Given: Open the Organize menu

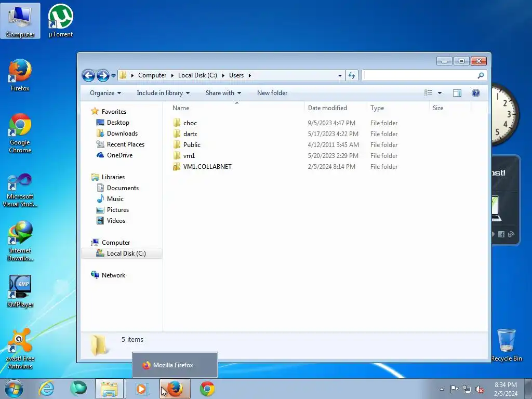Looking at the screenshot, I should [105, 93].
